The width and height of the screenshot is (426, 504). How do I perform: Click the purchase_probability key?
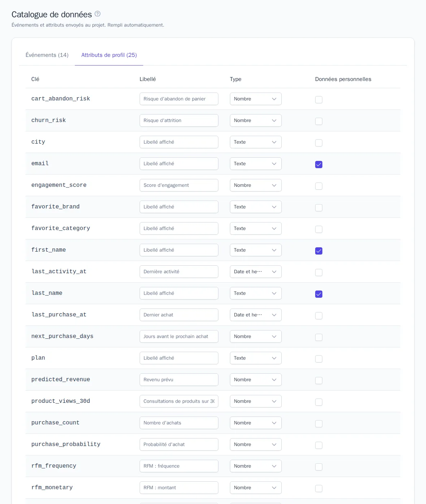click(66, 444)
